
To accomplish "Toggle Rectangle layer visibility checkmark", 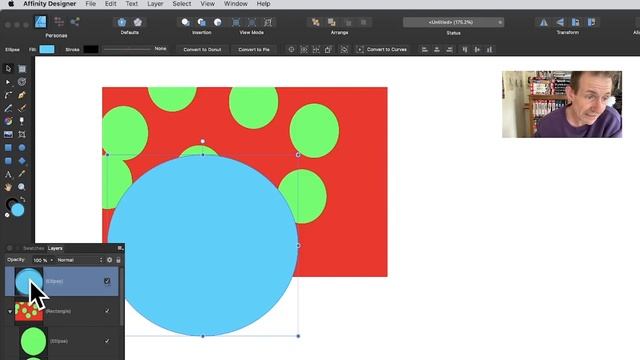I will [x=107, y=311].
